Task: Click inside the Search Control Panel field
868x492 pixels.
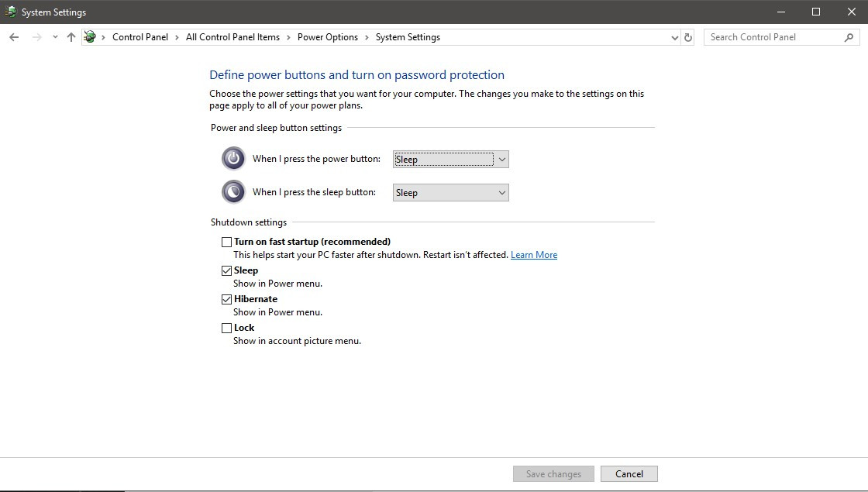Action: [x=767, y=36]
